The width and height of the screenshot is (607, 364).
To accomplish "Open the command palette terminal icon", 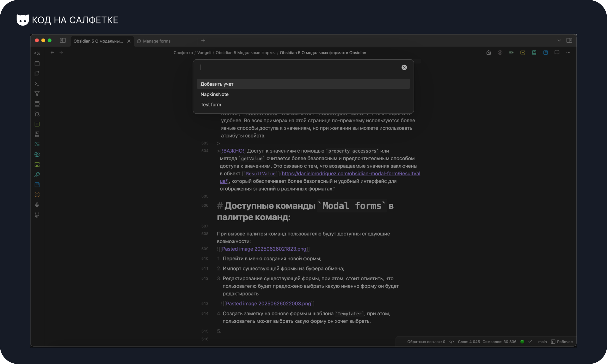I will pos(37,84).
